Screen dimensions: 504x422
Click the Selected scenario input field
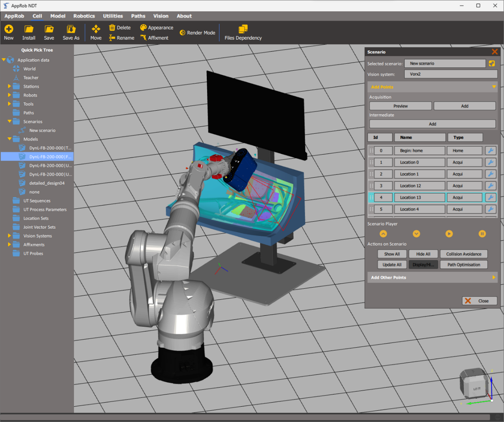point(445,64)
